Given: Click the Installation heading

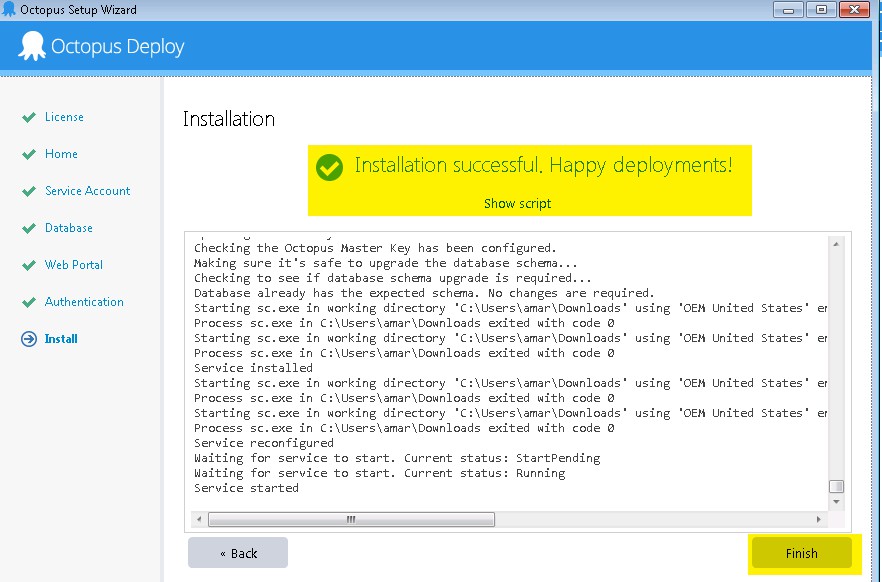Looking at the screenshot, I should [x=229, y=119].
